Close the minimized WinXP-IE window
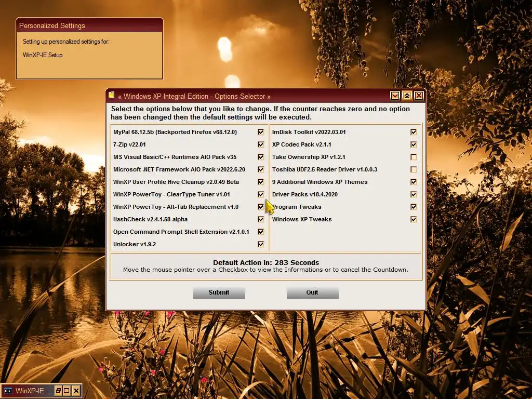Image resolution: width=532 pixels, height=399 pixels. click(x=77, y=391)
